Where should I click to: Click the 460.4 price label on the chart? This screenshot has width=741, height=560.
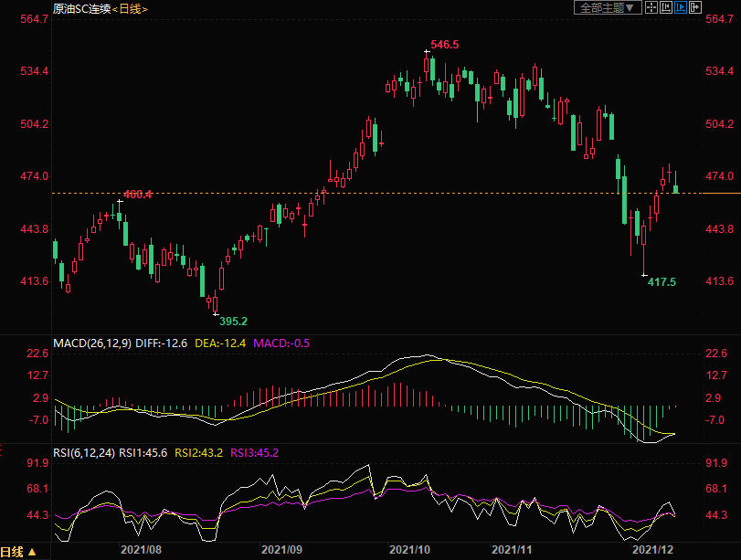click(x=137, y=195)
